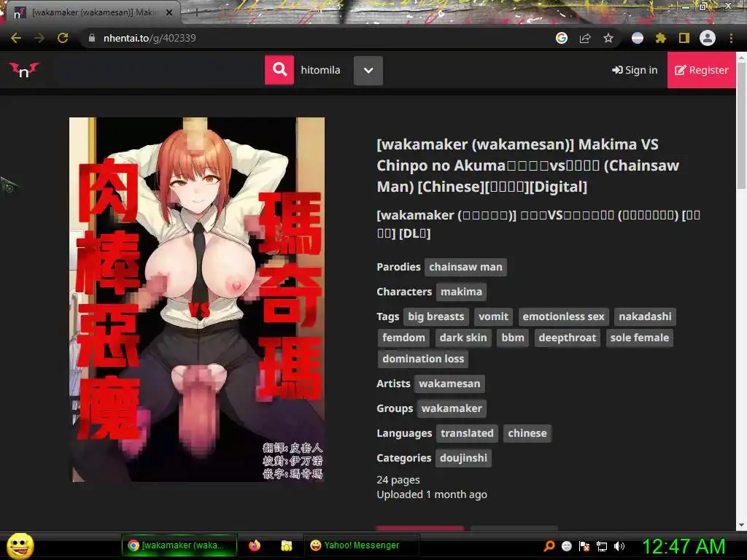Open the sole female tag

[639, 338]
